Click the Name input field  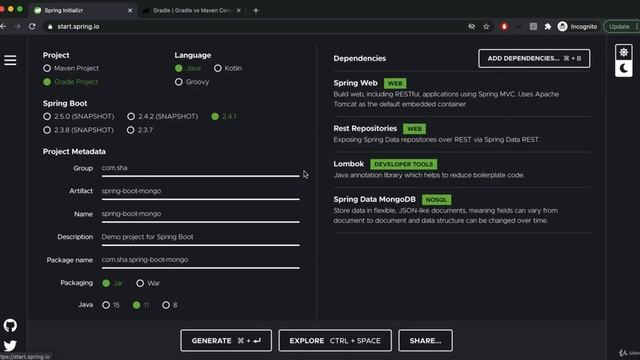coord(200,214)
